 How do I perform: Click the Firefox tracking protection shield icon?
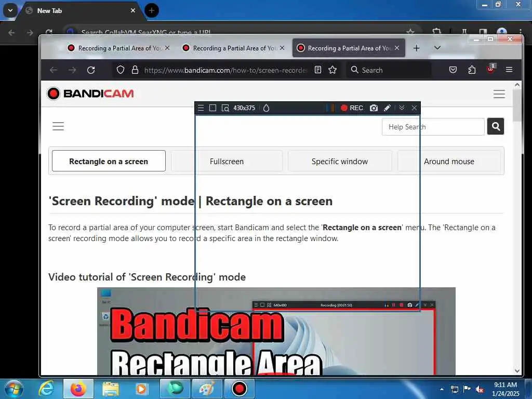[121, 70]
